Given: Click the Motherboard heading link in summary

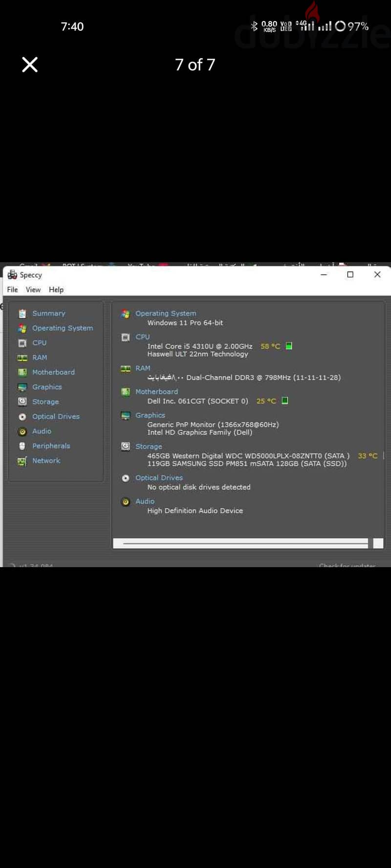Looking at the screenshot, I should click(x=157, y=392).
